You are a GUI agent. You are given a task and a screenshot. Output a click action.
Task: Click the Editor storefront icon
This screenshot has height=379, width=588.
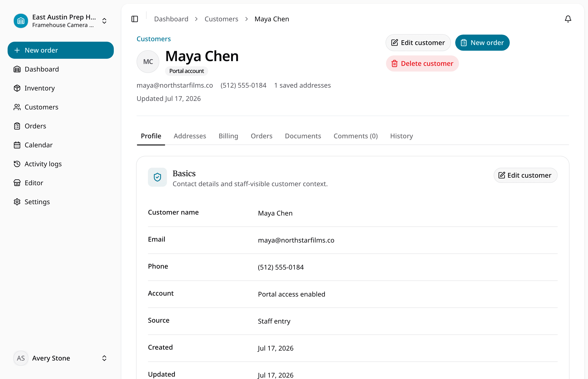tap(17, 183)
